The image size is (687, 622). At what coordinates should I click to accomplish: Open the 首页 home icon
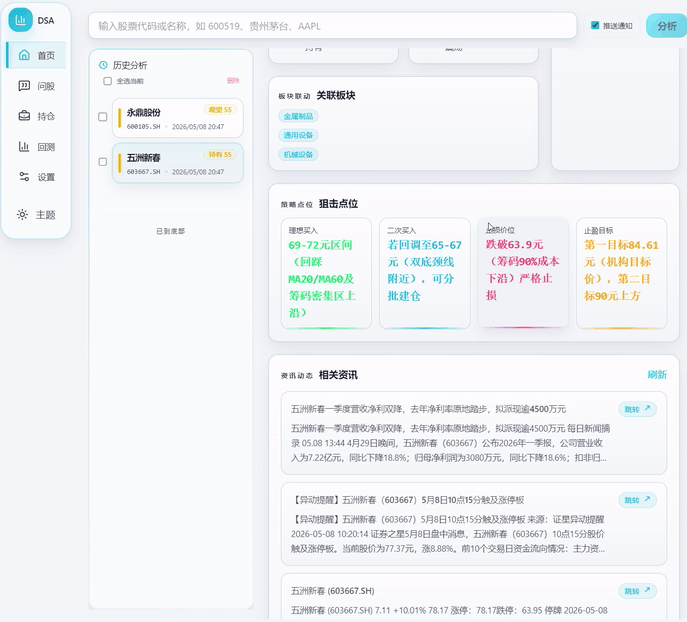click(x=24, y=55)
